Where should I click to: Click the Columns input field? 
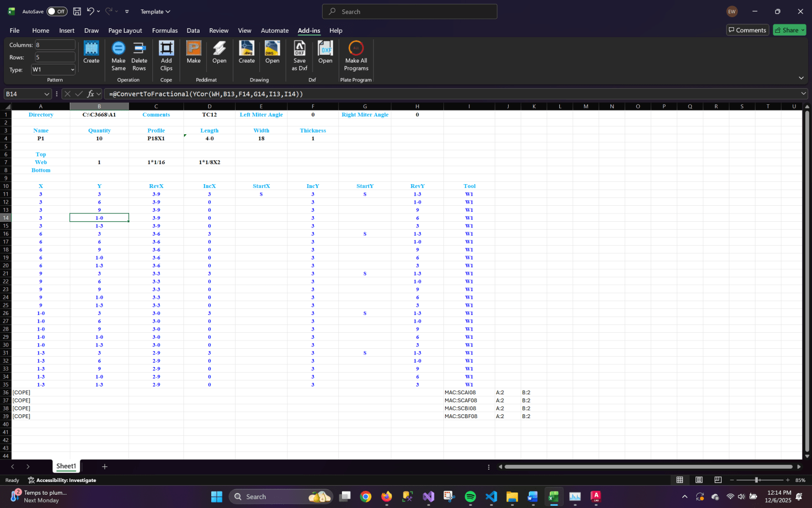(55, 45)
